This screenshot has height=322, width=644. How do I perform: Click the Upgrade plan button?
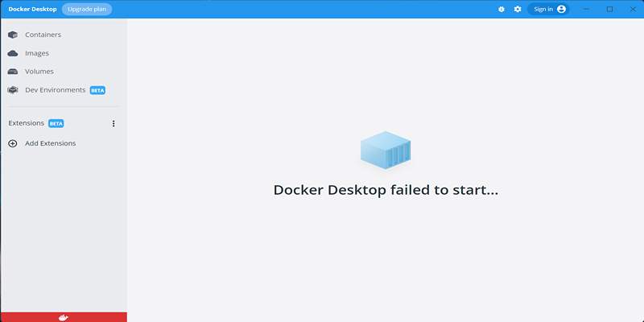(x=87, y=9)
